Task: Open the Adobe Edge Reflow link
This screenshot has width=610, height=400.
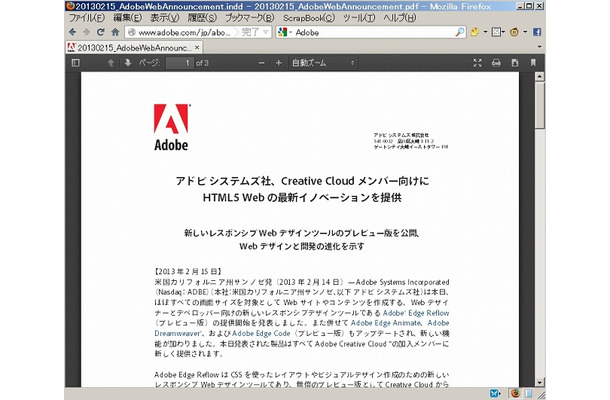Action: [x=416, y=313]
